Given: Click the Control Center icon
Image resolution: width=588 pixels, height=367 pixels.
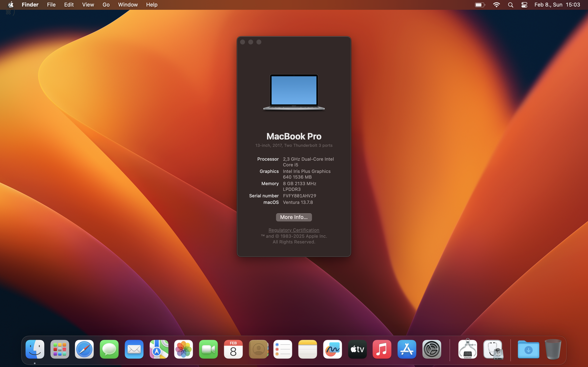Looking at the screenshot, I should pyautogui.click(x=524, y=5).
